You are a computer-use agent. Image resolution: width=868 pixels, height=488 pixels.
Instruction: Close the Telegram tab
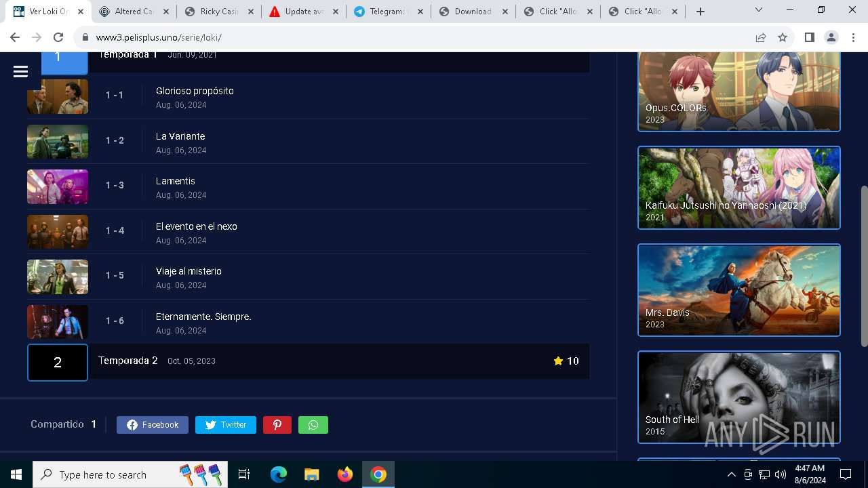[x=419, y=12]
